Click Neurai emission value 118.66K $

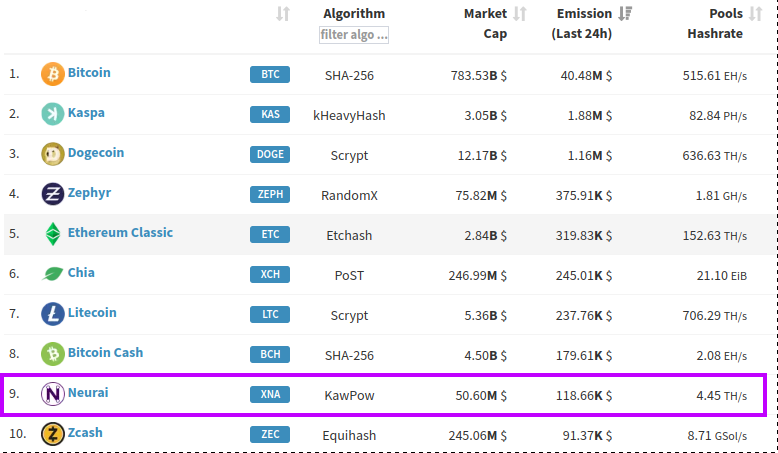[584, 395]
